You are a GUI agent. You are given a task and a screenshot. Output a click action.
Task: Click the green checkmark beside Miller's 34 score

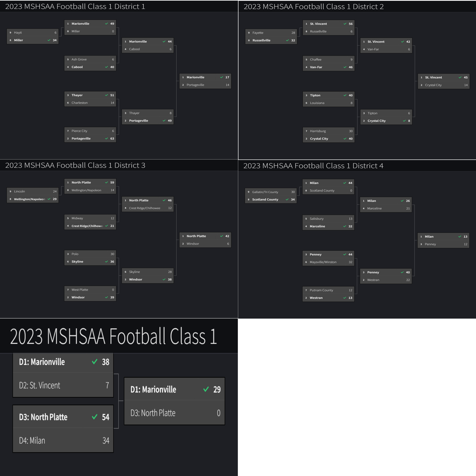click(49, 40)
